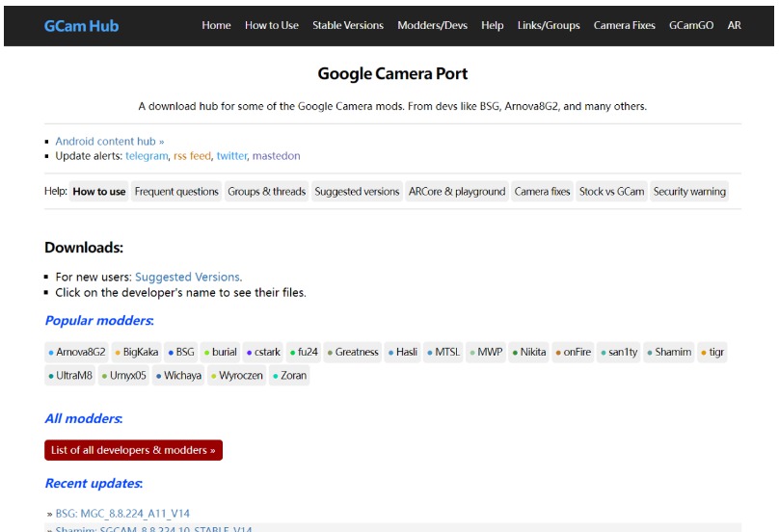Open Hasli modder page
Image resolution: width=779 pixels, height=532 pixels.
click(x=402, y=352)
